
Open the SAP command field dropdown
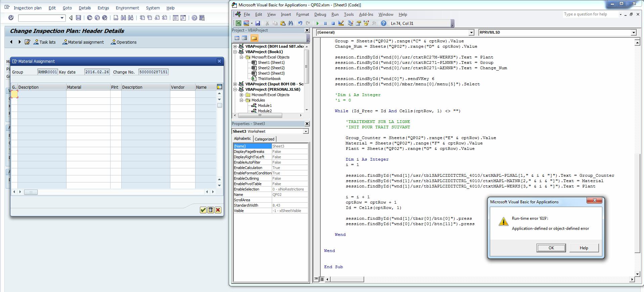(x=62, y=18)
